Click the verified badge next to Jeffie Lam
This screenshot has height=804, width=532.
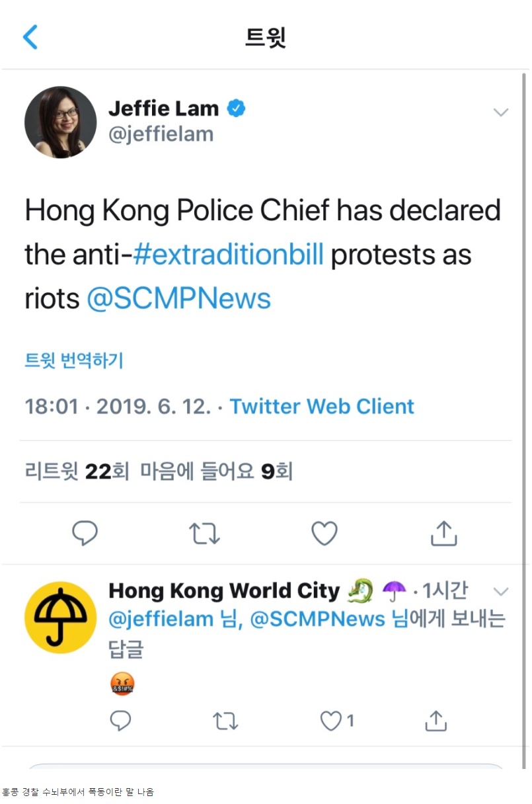pyautogui.click(x=235, y=108)
